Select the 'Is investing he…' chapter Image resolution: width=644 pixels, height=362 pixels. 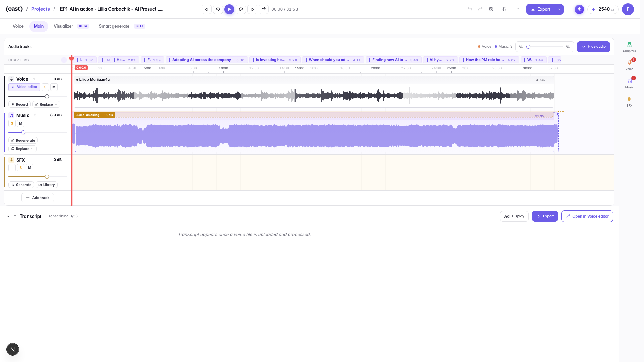[275, 60]
